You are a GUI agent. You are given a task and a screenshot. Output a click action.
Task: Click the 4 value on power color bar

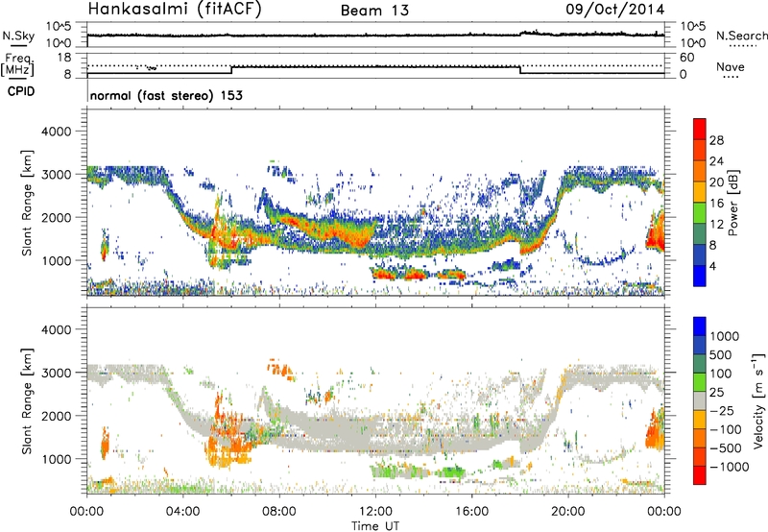coord(712,266)
